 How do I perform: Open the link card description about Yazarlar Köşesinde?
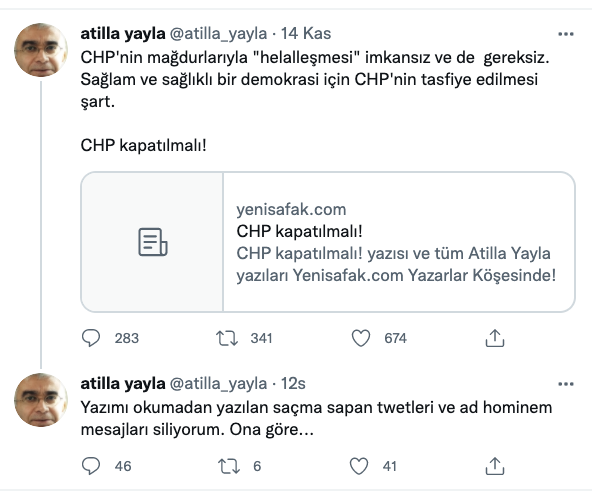396,264
